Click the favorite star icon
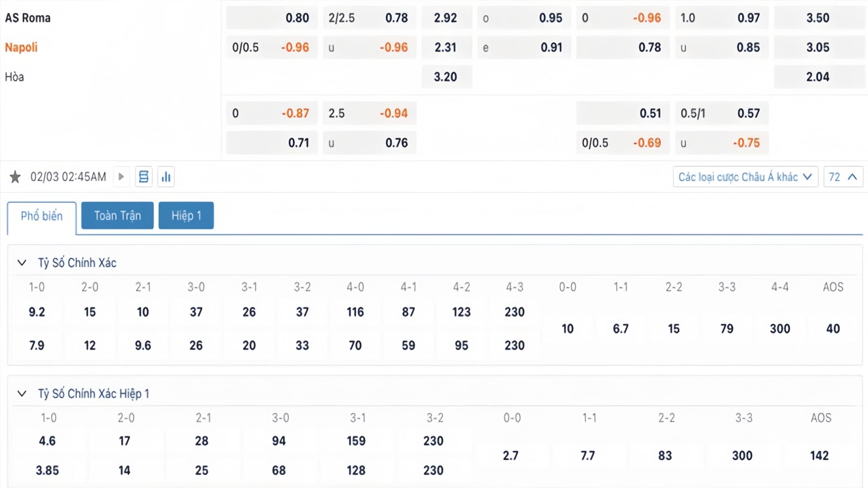This screenshot has width=868, height=488. coord(15,177)
